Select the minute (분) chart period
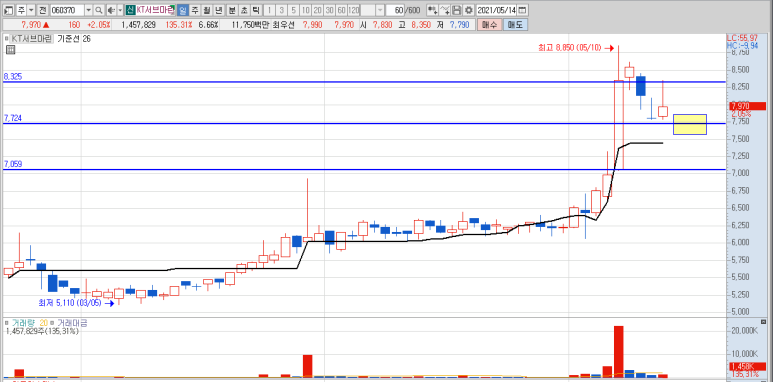773x382 pixels. coord(232,10)
